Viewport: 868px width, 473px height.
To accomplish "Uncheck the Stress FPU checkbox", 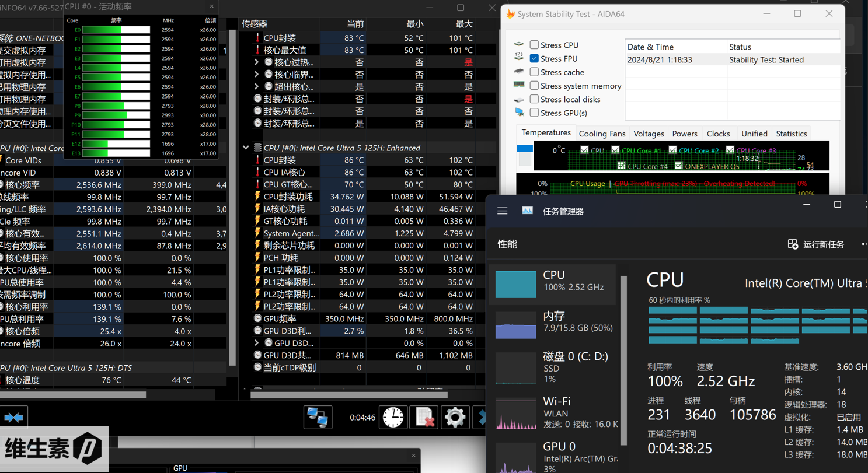I will (534, 58).
